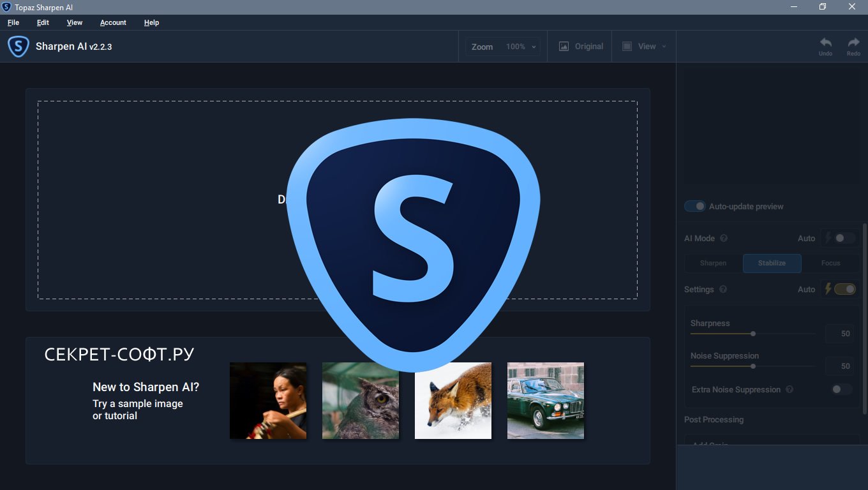Open the fox sample image thumbnail

point(453,401)
